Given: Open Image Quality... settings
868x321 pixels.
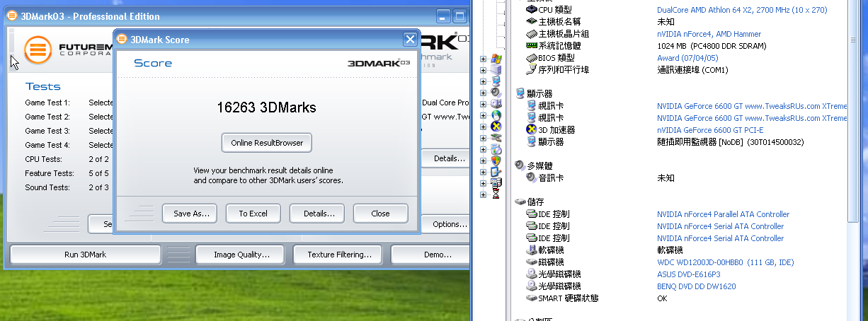Looking at the screenshot, I should 239,255.
